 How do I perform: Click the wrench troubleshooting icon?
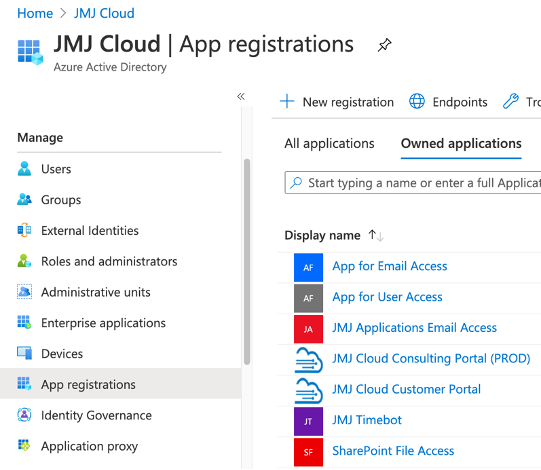pos(511,101)
